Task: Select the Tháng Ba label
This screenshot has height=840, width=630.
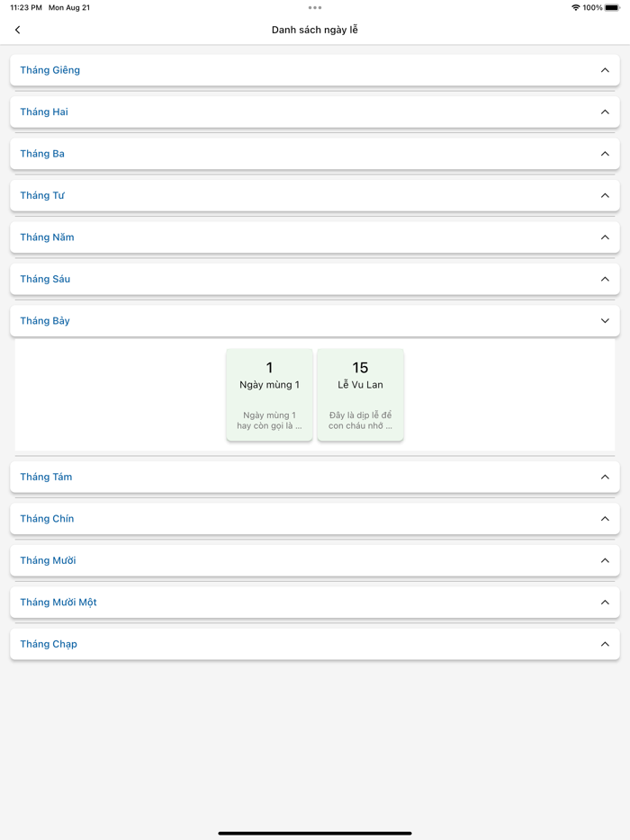Action: (x=42, y=154)
